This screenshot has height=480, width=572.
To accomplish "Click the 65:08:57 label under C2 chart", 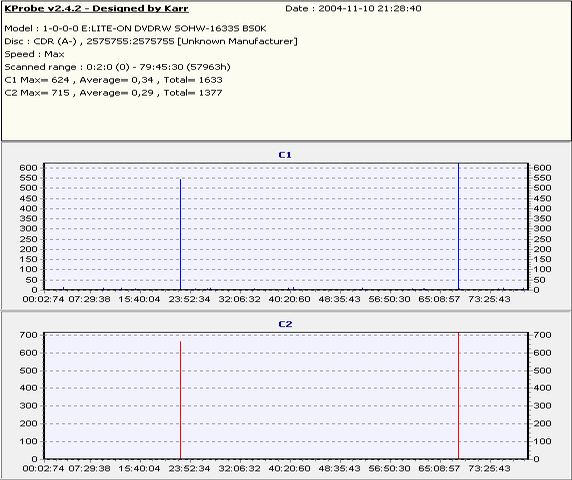I will tap(439, 468).
